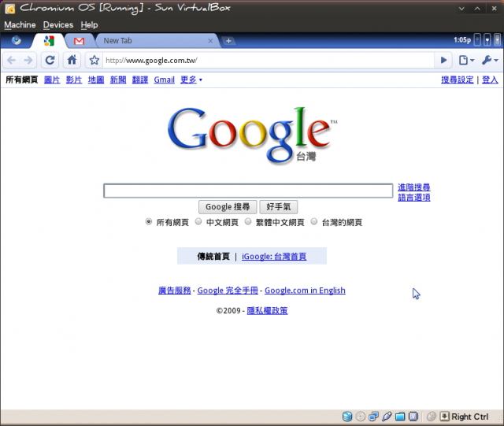Select the 台灣的網頁 radio button

314,221
